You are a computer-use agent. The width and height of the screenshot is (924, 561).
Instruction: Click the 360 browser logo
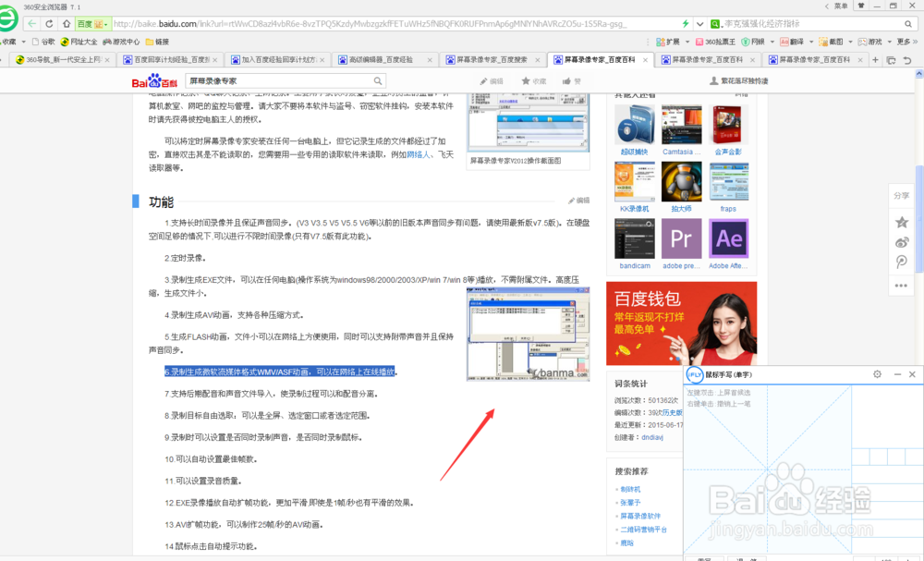(7, 18)
